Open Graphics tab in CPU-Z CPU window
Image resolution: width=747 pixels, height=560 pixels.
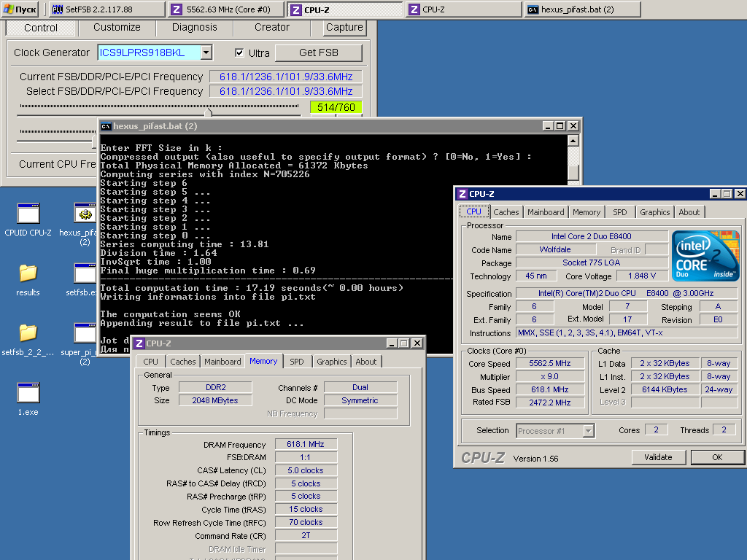tap(654, 212)
